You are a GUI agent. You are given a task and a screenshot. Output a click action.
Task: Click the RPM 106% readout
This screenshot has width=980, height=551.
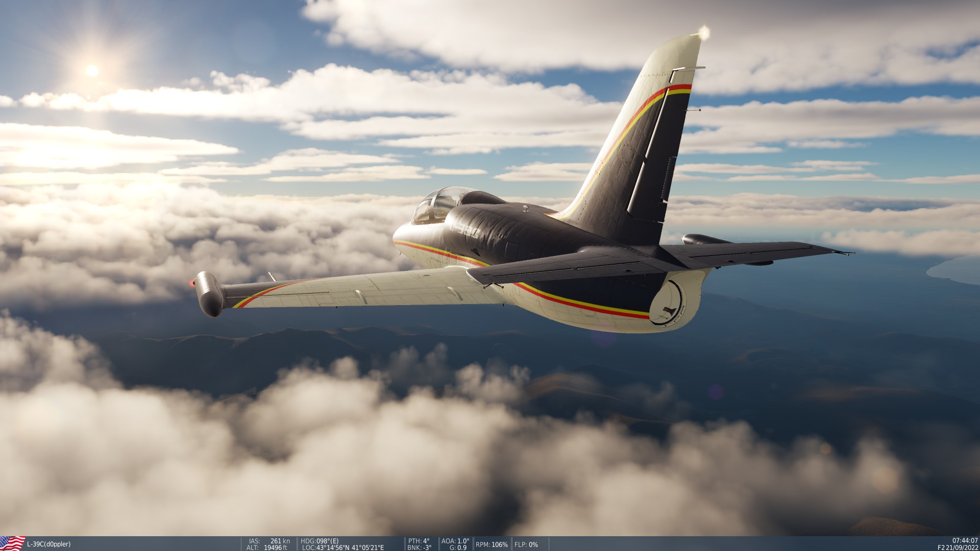point(492,544)
